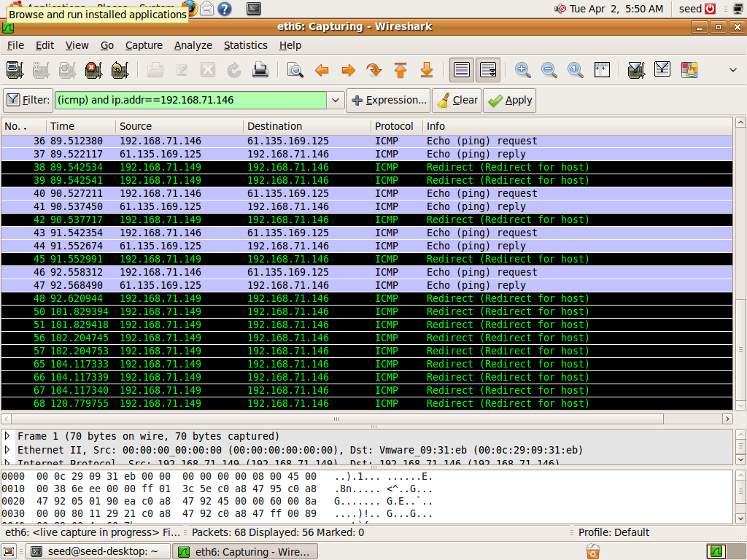The image size is (747, 560).
Task: Click the Filter button
Action: [x=28, y=100]
